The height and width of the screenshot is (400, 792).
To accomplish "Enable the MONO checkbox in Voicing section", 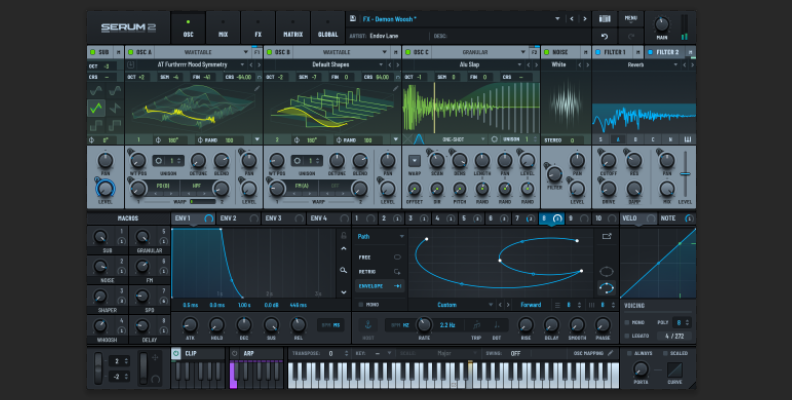I will tap(626, 324).
